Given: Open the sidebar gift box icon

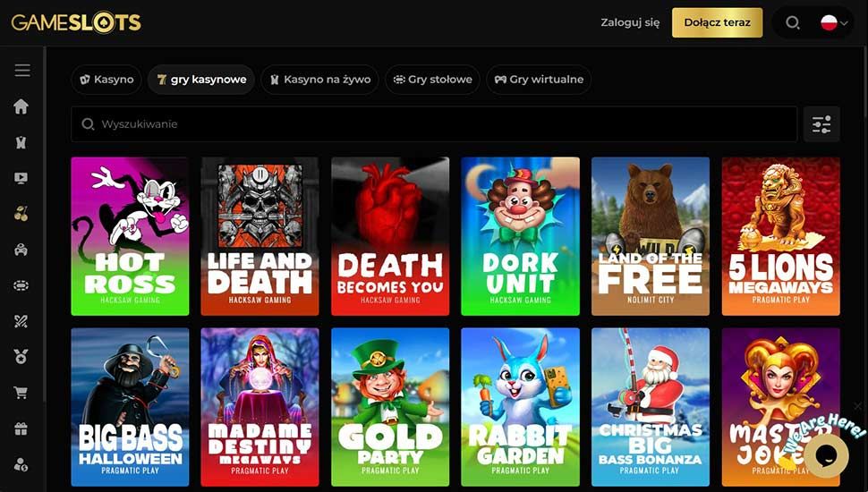Looking at the screenshot, I should coord(21,428).
